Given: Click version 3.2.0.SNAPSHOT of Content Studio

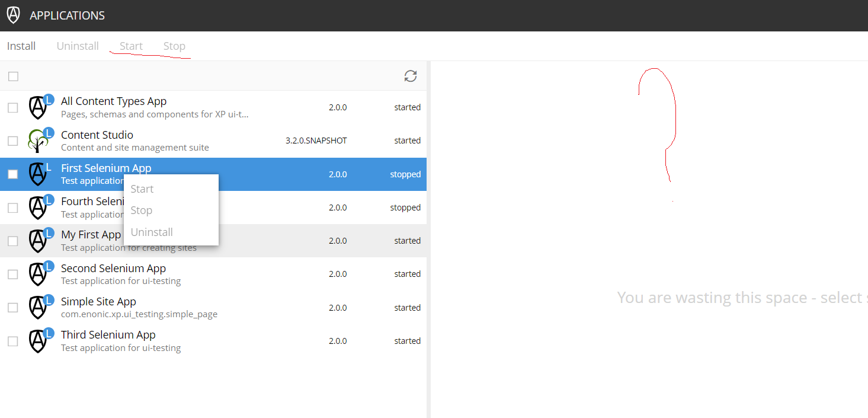Looking at the screenshot, I should coord(316,141).
